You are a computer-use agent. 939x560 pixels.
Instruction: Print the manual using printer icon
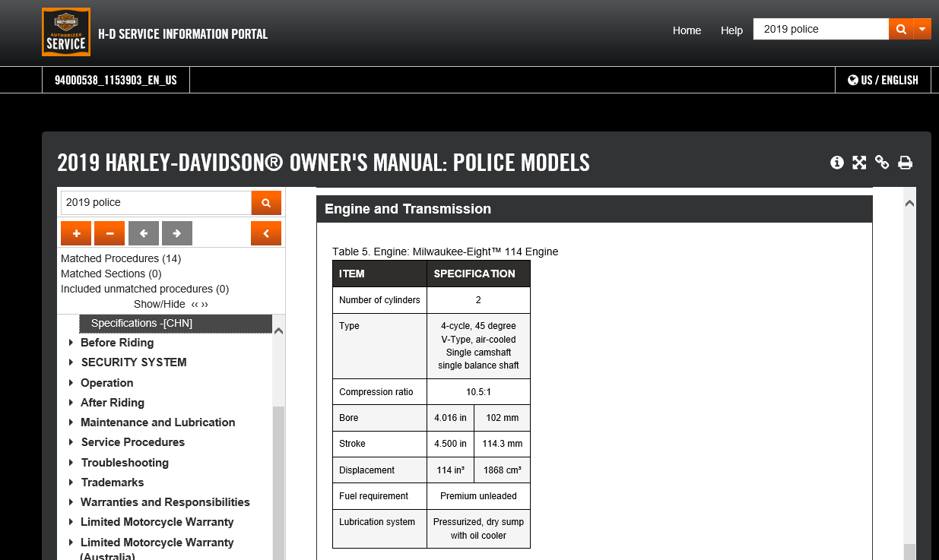(905, 163)
